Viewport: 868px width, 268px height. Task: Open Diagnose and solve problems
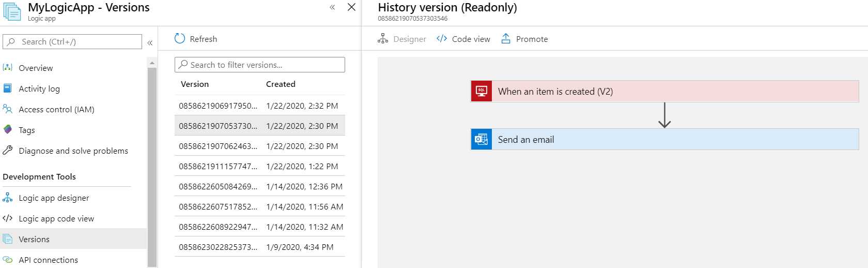(x=74, y=151)
